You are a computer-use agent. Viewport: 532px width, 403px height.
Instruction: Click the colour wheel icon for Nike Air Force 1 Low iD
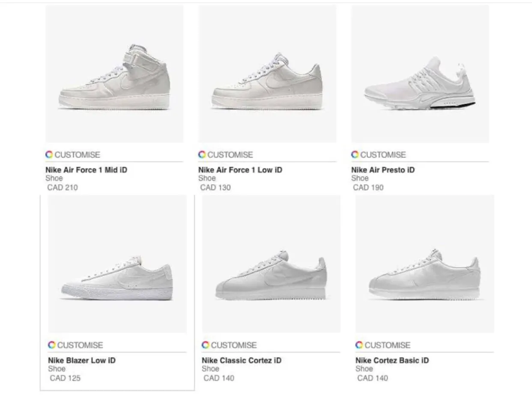point(201,154)
